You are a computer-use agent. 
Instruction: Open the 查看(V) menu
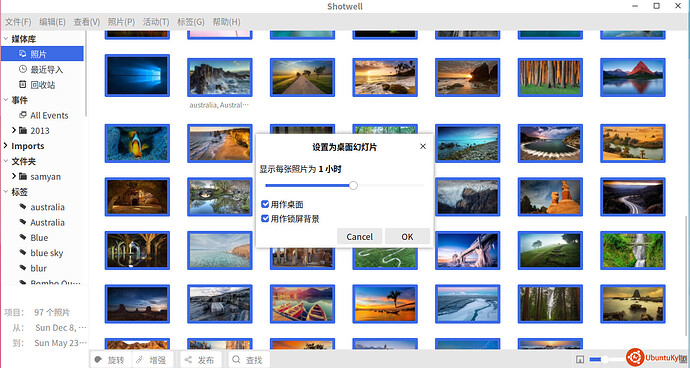point(87,22)
